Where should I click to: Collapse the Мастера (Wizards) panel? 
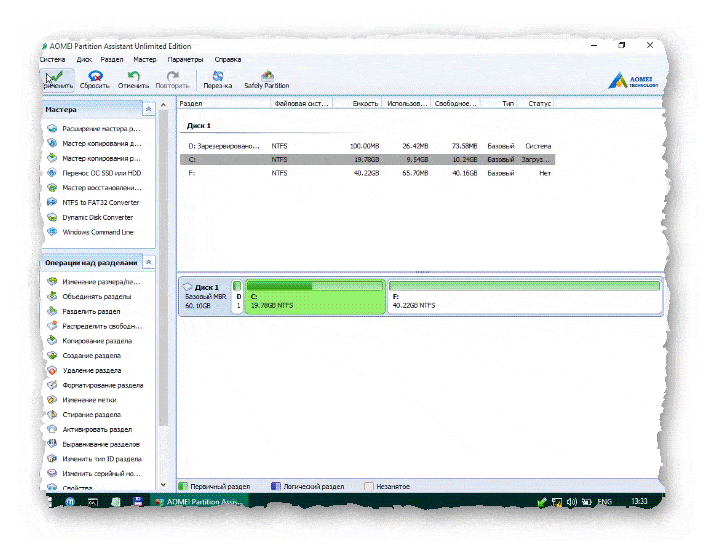click(149, 109)
